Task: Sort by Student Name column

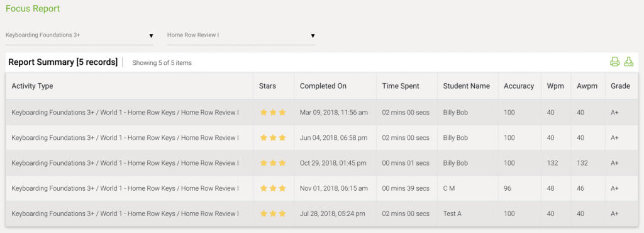Action: [x=466, y=86]
